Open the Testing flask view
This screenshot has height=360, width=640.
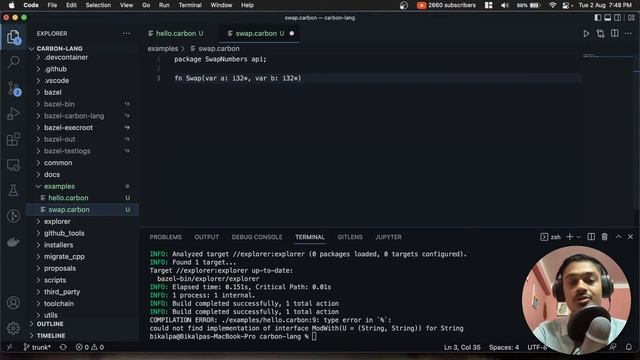coord(13,190)
